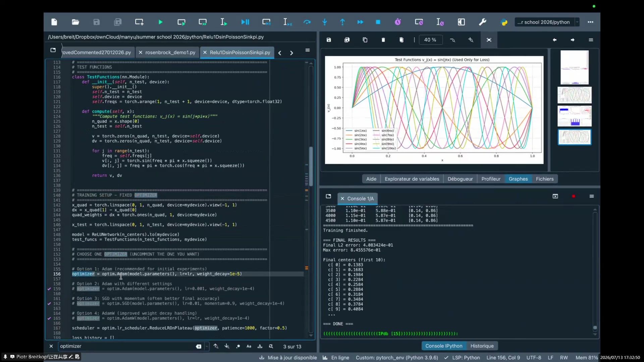Run the current cell

click(181, 22)
